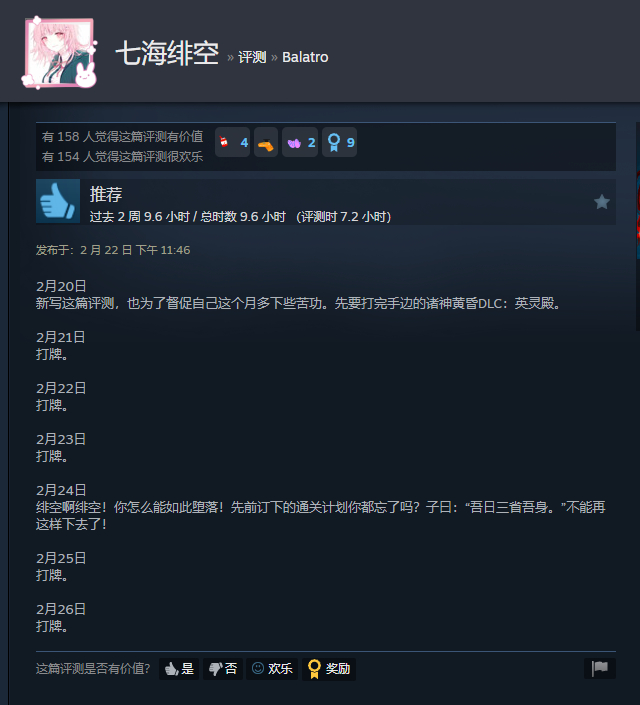Click the award count 4 badge

click(233, 143)
